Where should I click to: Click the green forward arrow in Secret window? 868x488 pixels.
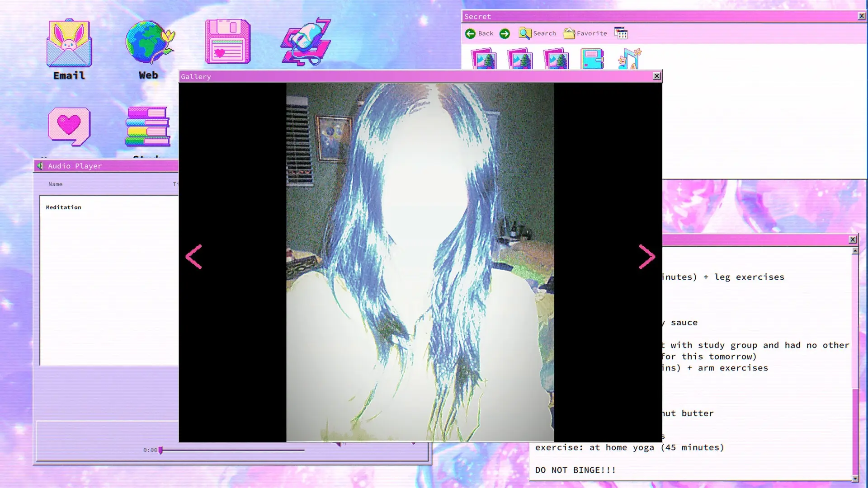pos(505,33)
